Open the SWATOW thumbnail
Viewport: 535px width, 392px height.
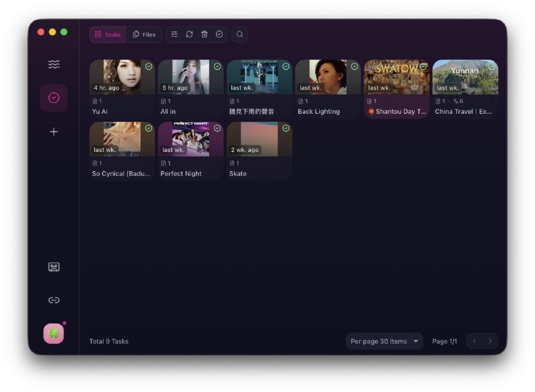pos(397,77)
